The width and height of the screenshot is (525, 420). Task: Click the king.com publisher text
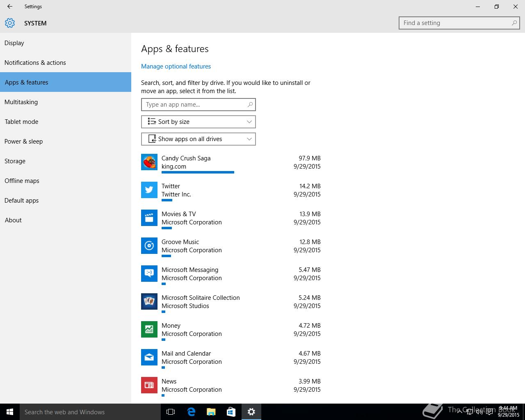click(174, 167)
